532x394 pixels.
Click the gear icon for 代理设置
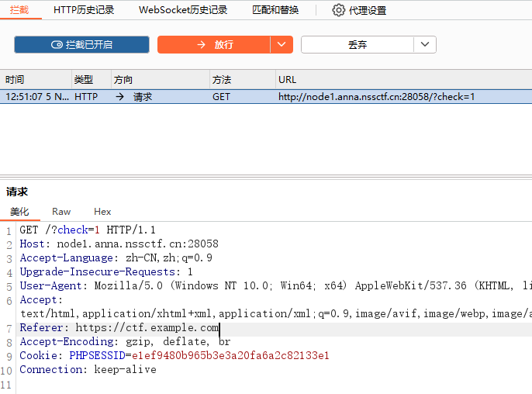coord(338,10)
